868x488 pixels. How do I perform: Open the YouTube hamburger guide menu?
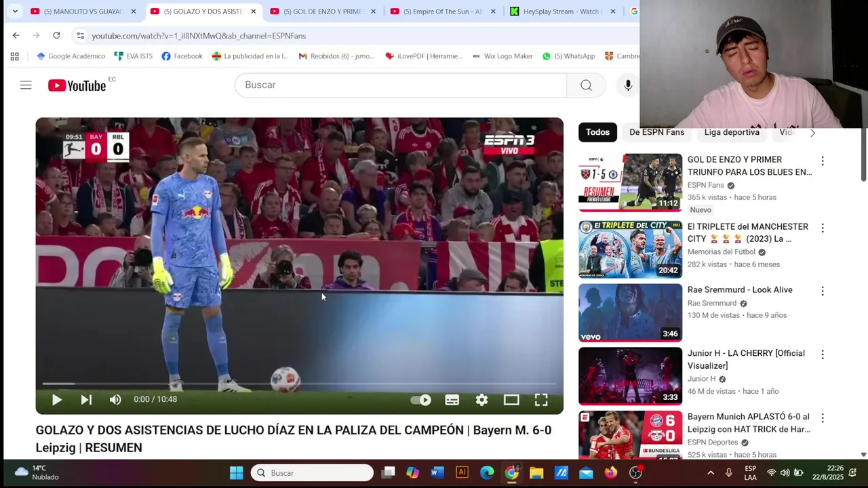click(26, 85)
